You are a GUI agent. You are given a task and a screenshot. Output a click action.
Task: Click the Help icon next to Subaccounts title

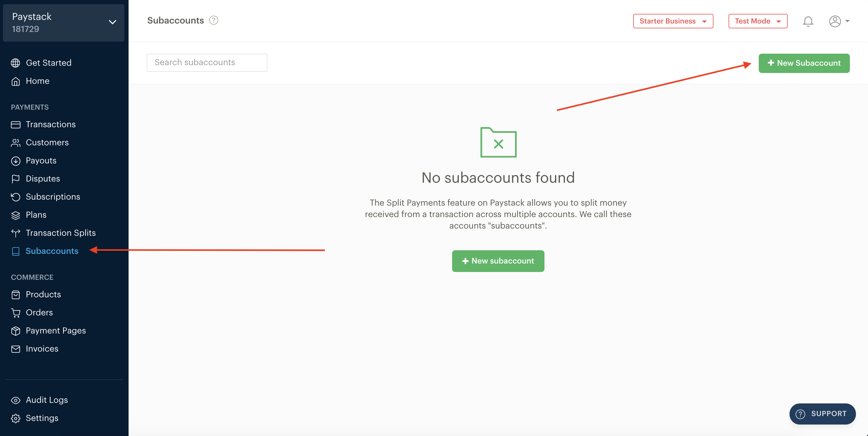coord(213,20)
